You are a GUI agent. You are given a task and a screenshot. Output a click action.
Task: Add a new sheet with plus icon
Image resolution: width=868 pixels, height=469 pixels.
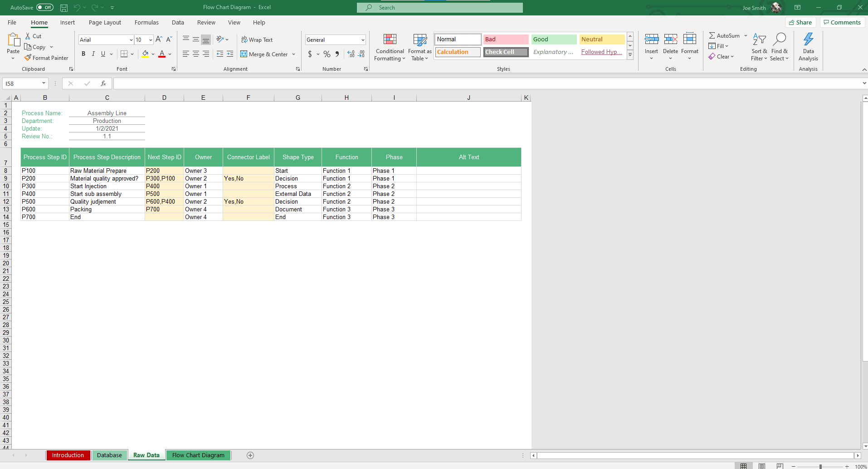250,455
